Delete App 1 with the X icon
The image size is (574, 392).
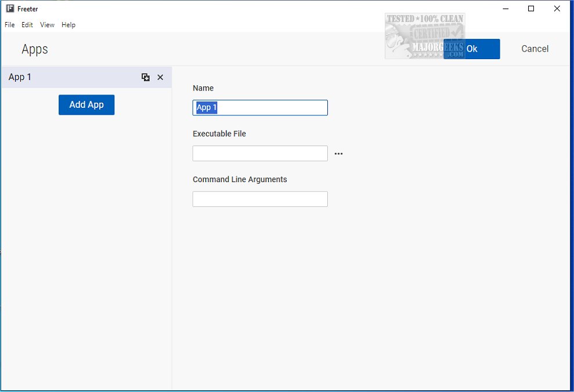pos(160,77)
